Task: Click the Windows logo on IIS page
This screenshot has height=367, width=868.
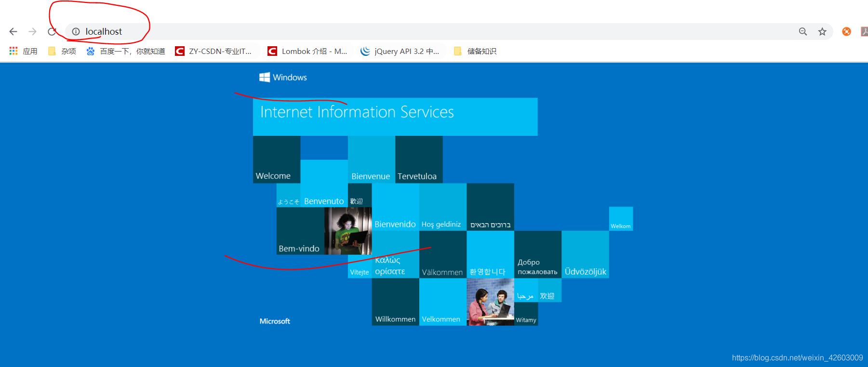Action: [283, 77]
